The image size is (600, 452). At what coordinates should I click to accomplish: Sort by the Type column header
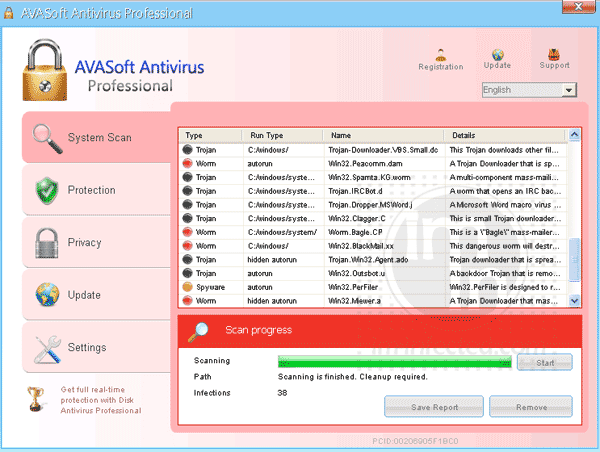pos(211,135)
